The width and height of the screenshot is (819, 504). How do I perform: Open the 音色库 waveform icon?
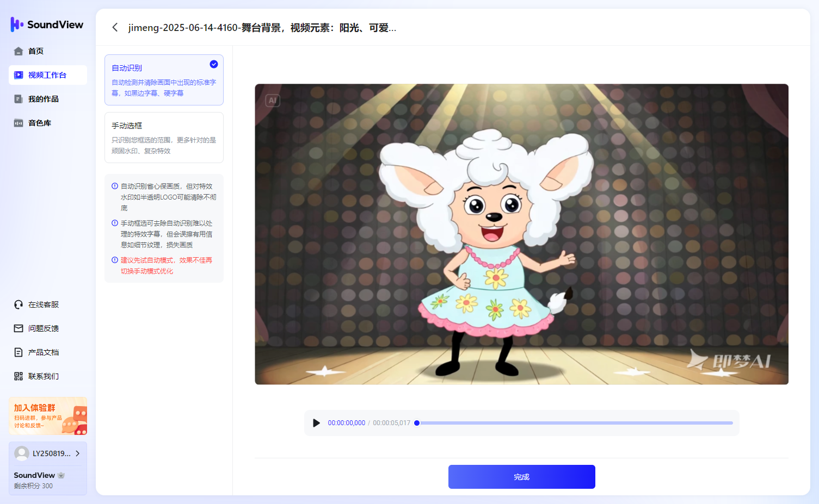pos(19,123)
